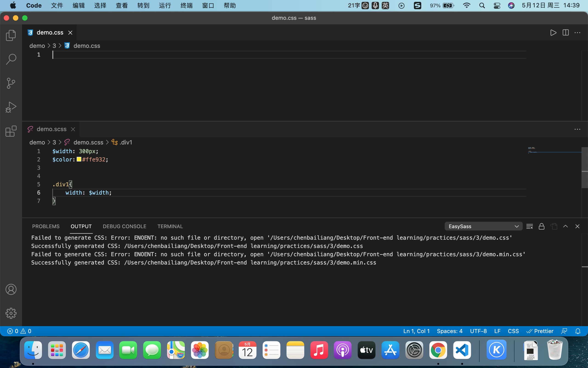Click the errors and warnings status item
The image size is (588, 368).
(x=19, y=331)
